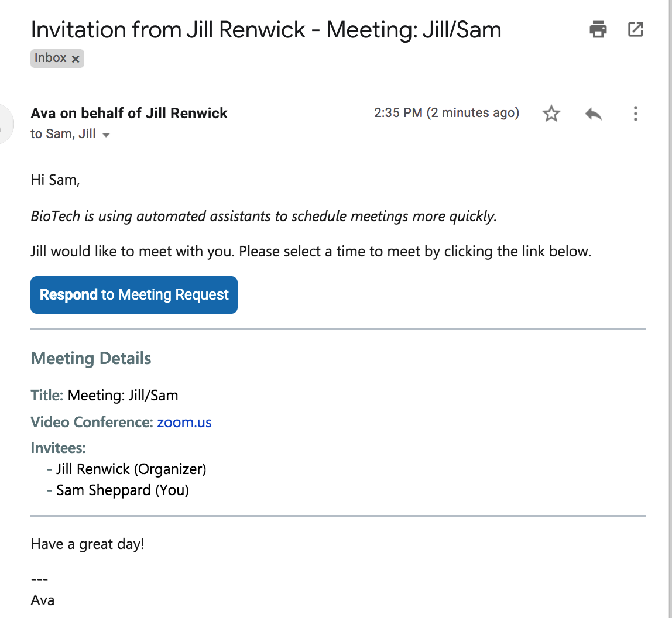This screenshot has width=672, height=618.
Task: Click sender name Ava on behalf of Jill Renwick
Action: (x=129, y=113)
